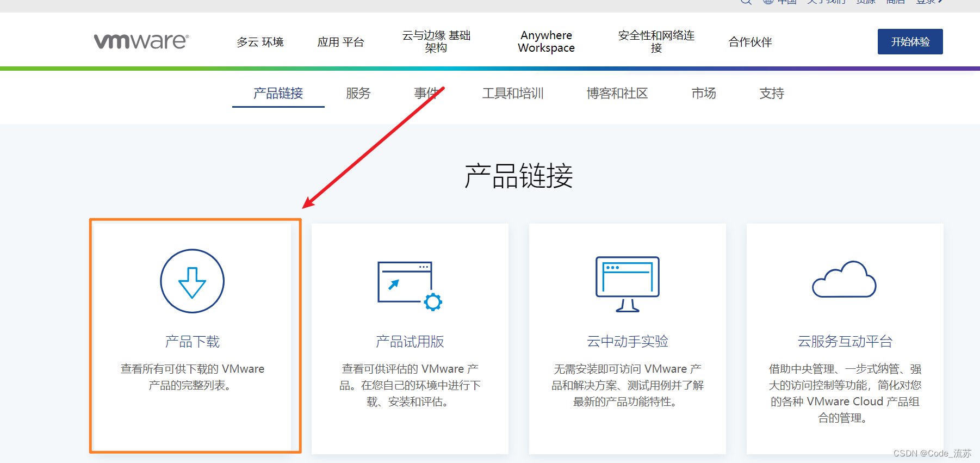Switch to the 博客和社区 tab
980x463 pixels.
617,93
